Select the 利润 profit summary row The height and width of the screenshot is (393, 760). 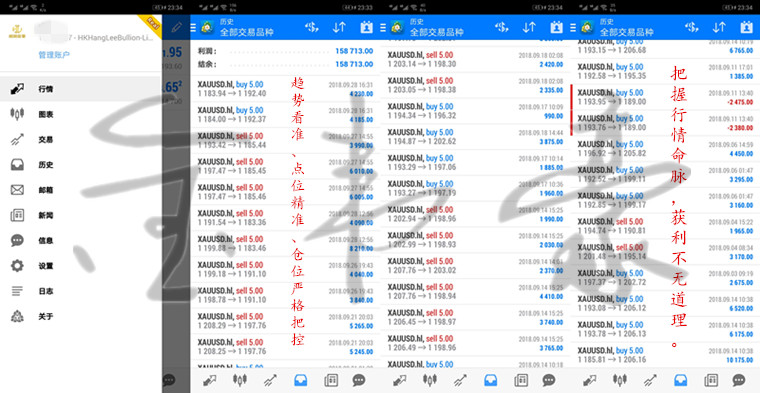[x=285, y=51]
